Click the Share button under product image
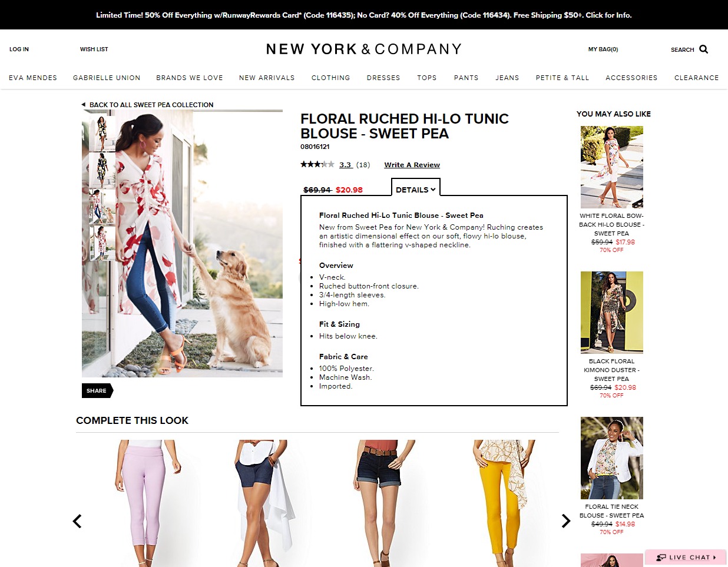This screenshot has width=728, height=567. tap(97, 390)
